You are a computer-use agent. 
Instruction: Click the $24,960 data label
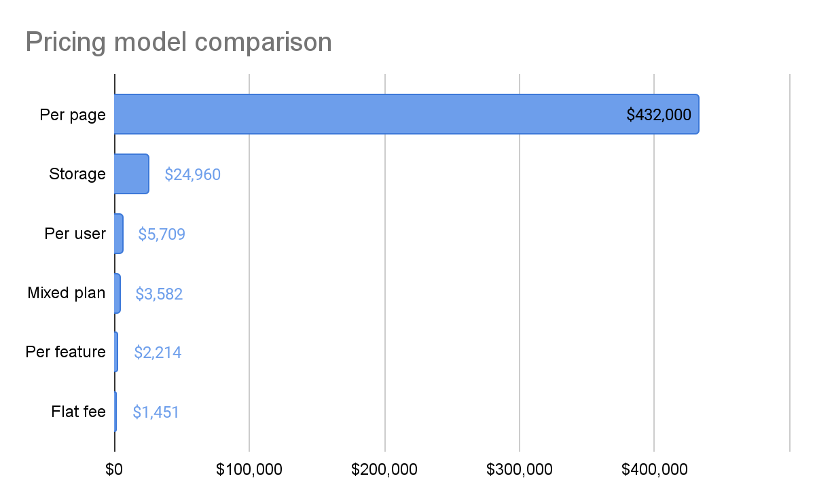192,175
